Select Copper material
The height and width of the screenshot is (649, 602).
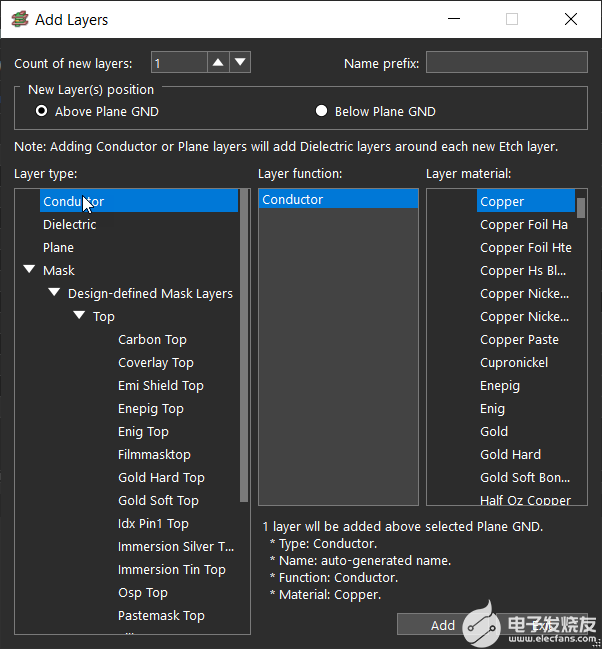(x=526, y=201)
